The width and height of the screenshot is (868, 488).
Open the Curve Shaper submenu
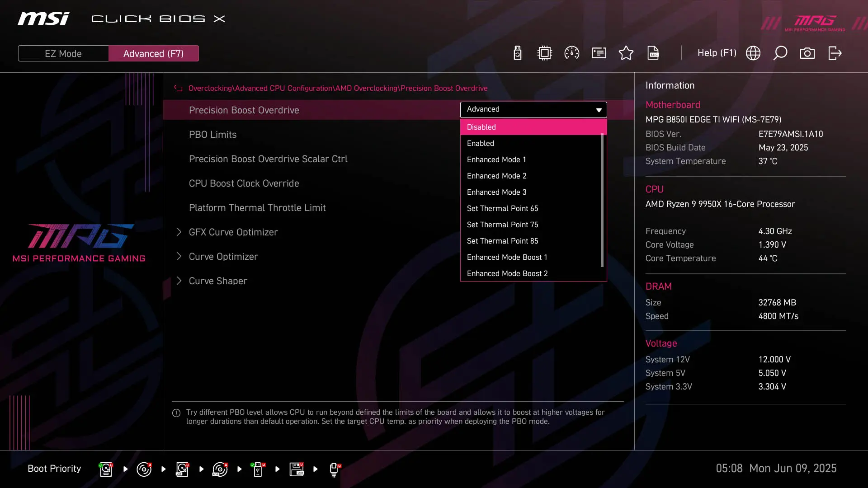[x=218, y=281]
